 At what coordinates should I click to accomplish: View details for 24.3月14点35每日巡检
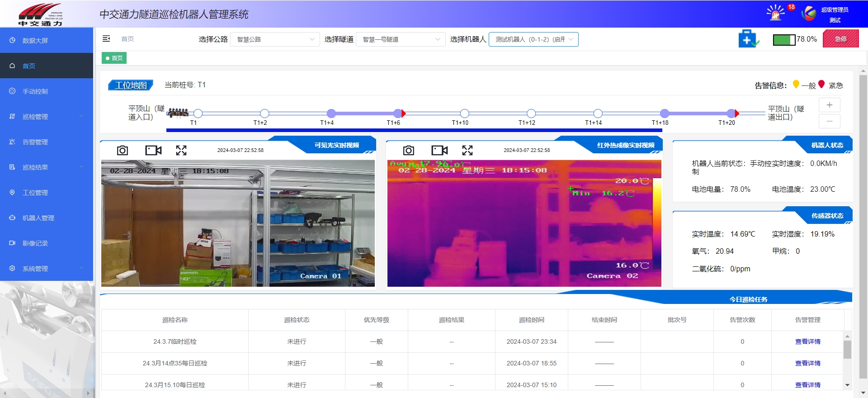click(807, 363)
